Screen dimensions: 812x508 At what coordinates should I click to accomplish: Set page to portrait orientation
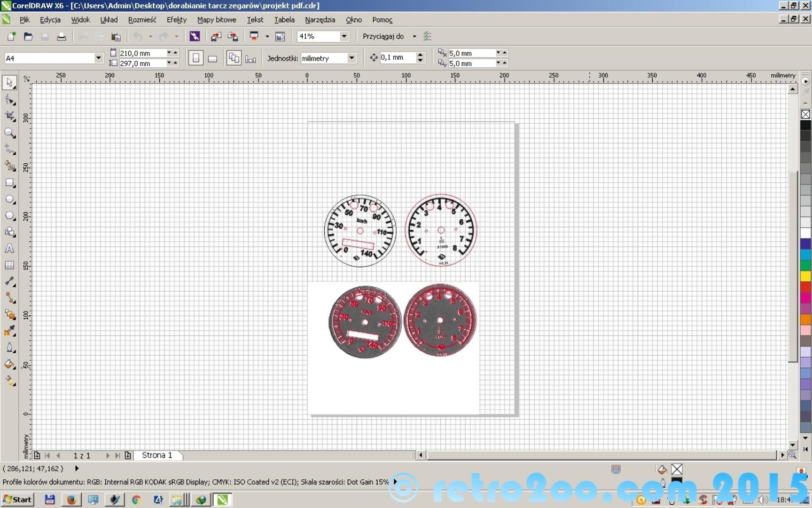click(x=196, y=58)
